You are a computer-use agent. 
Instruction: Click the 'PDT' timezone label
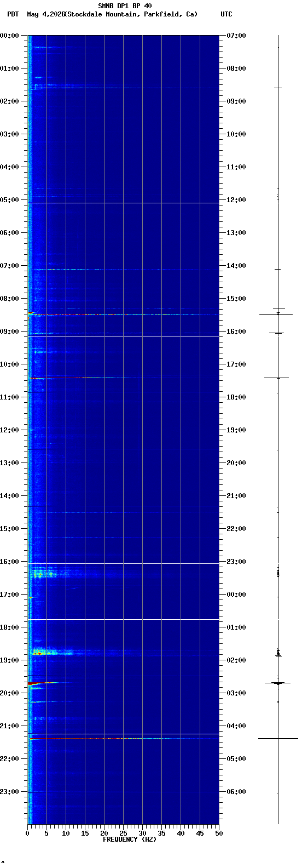pos(13,14)
